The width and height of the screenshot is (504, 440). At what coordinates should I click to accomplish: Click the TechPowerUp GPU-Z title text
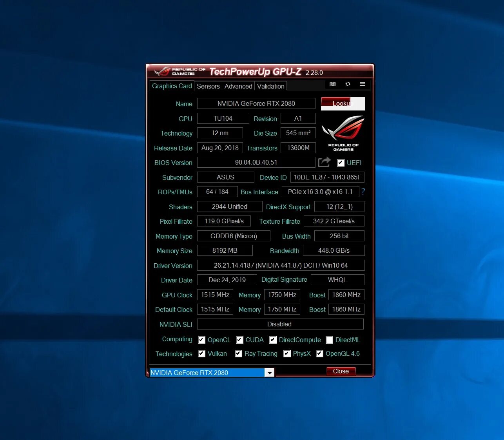pos(256,71)
